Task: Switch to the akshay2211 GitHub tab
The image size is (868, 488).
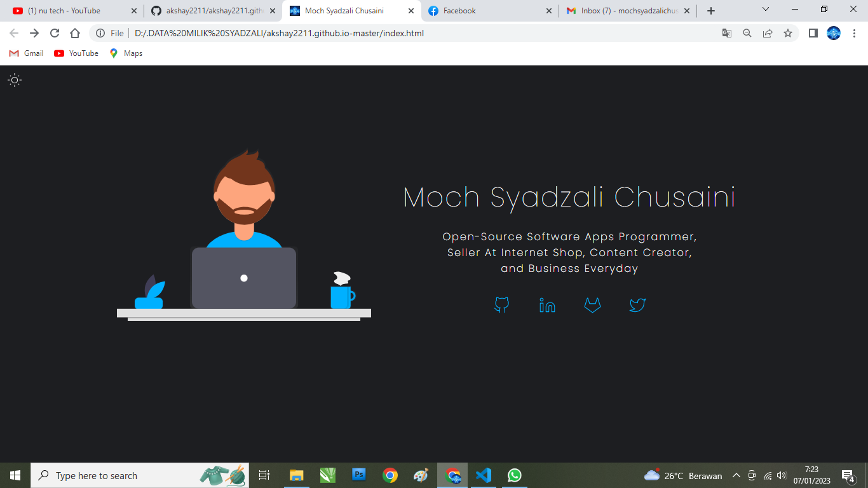Action: click(x=213, y=11)
